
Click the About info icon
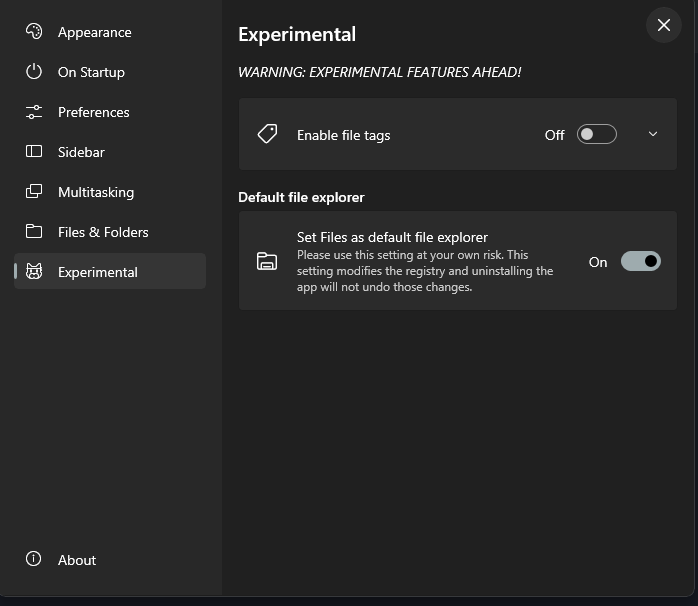34,560
